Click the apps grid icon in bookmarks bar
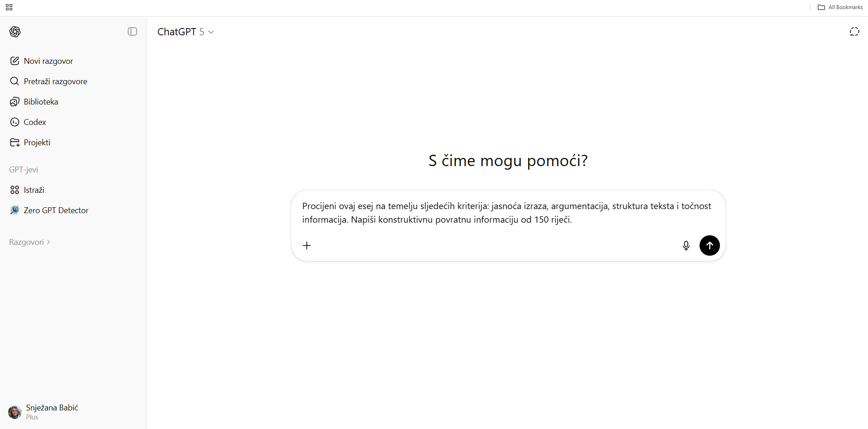Viewport: 868px width, 429px height. pos(9,7)
